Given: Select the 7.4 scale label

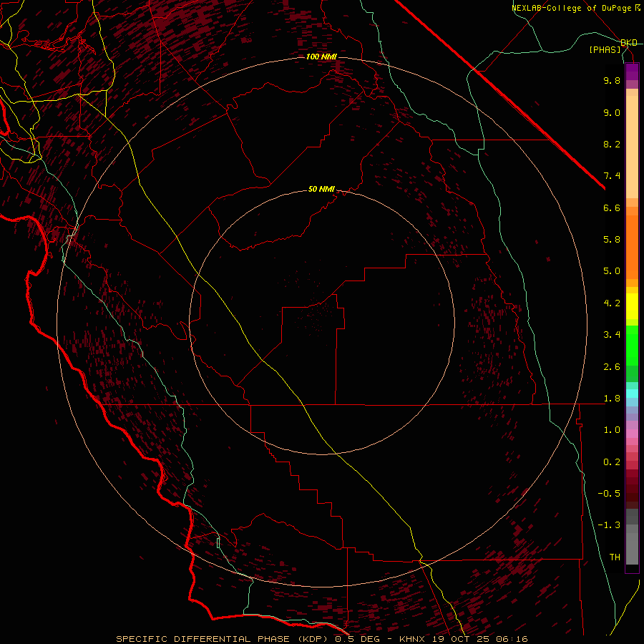Looking at the screenshot, I should coord(612,176).
